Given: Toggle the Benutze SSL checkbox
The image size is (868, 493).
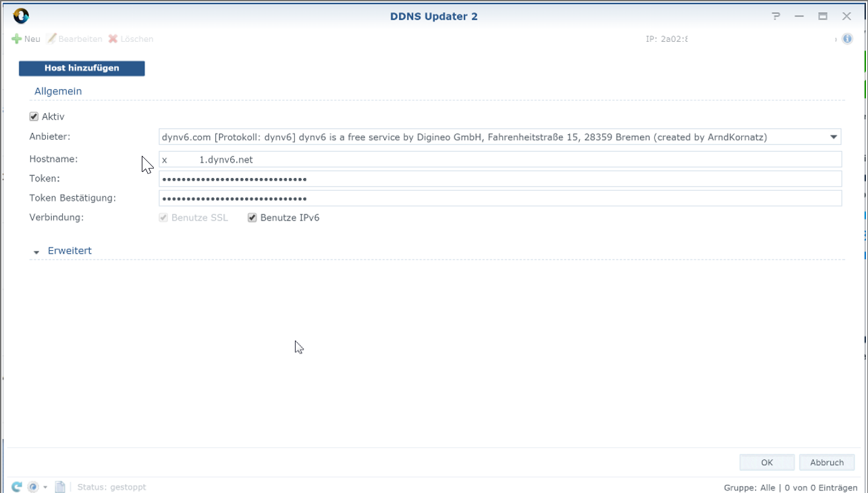Looking at the screenshot, I should (163, 218).
